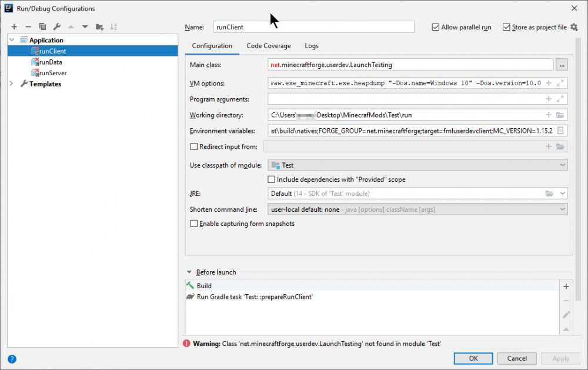This screenshot has height=370, width=588.
Task: Click the Move into new folder icon
Action: [x=99, y=26]
